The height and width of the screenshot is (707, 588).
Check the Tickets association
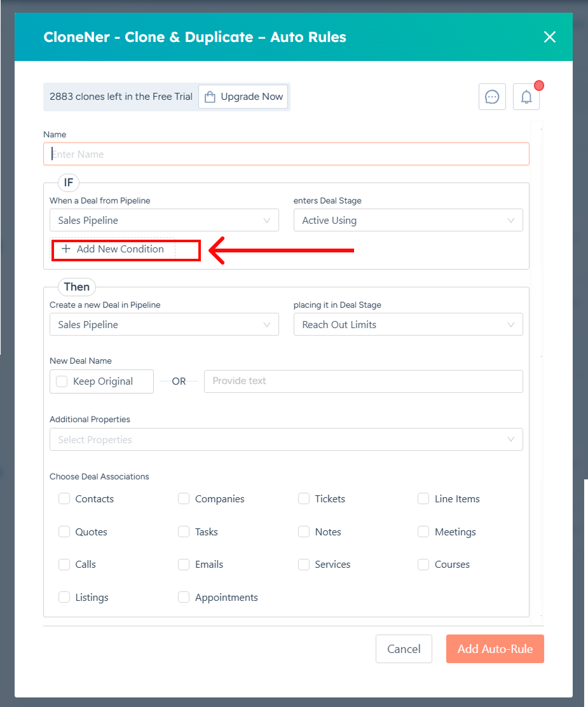click(x=304, y=498)
